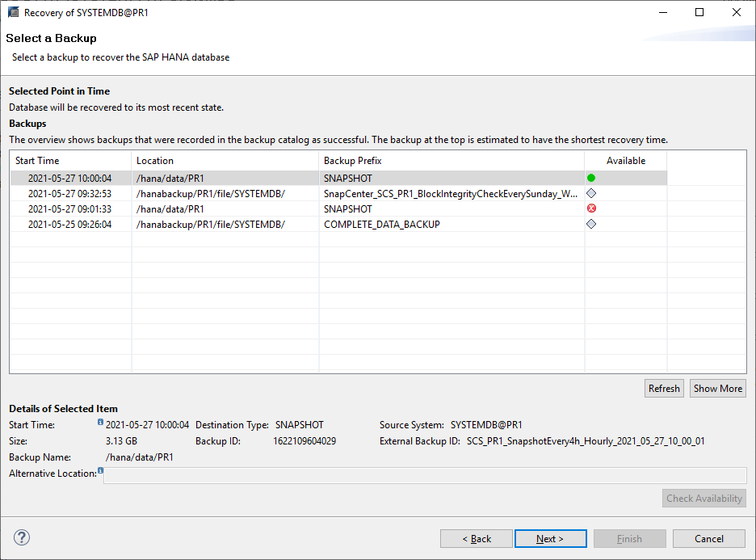Viewport: 756px width, 560px height.
Task: Click the COMPLETE_DATA_BACKUP prefix cell
Action: 382,225
